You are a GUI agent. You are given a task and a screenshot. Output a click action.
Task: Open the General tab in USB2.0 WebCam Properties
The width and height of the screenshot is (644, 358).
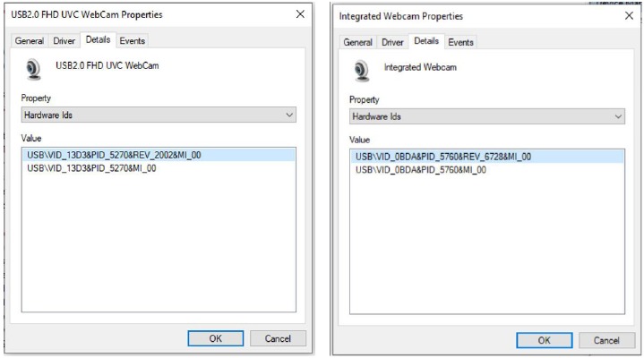pyautogui.click(x=30, y=40)
